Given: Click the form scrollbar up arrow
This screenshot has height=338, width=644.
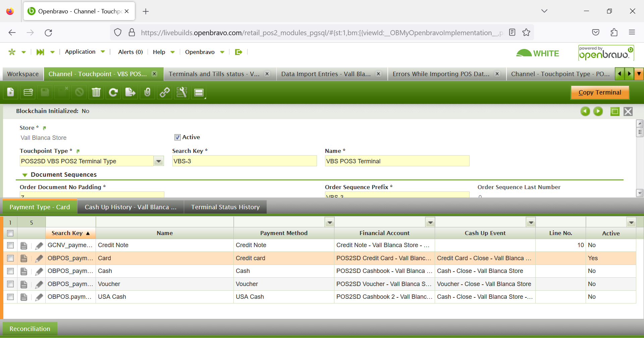Looking at the screenshot, I should pos(640,123).
